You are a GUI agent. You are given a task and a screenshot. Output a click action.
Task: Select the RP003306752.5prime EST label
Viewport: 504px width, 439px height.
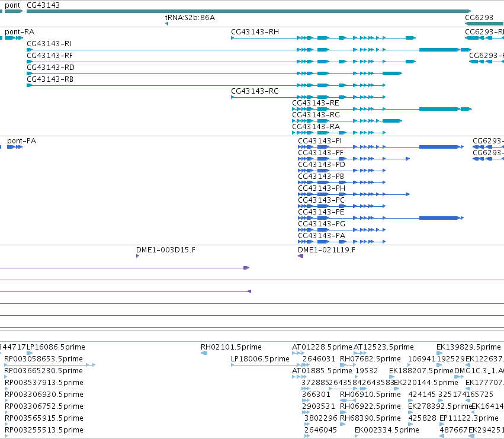44,406
